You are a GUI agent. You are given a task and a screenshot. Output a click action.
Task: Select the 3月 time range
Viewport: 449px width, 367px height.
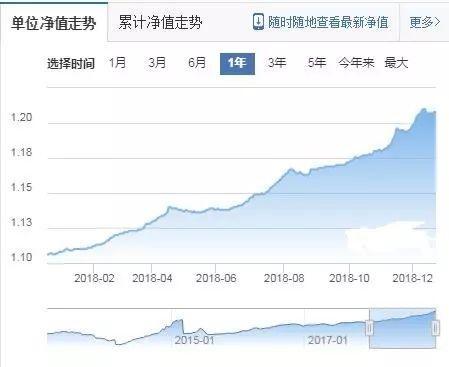tap(157, 63)
